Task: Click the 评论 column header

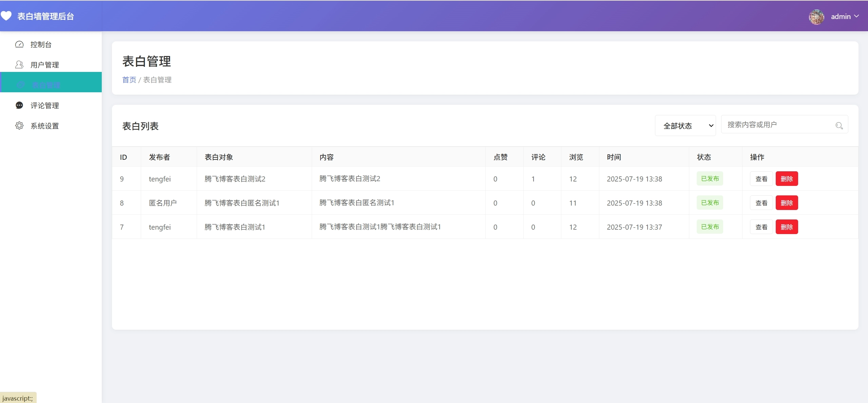Action: [538, 157]
